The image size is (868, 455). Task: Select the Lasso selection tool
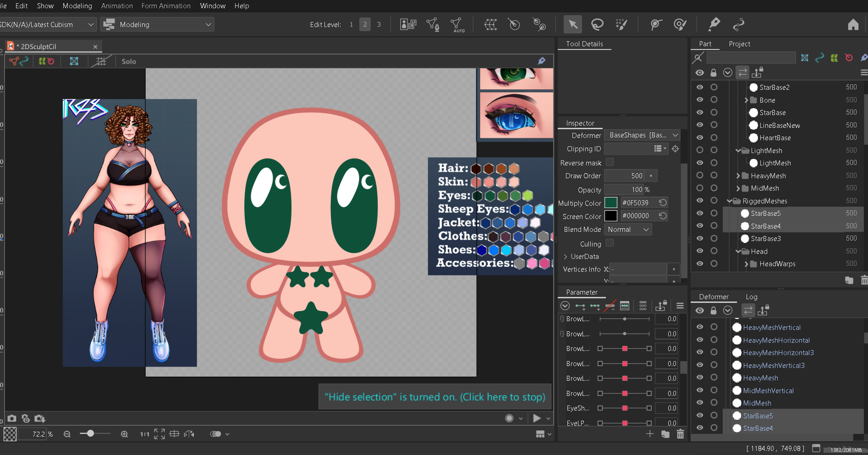(x=597, y=24)
